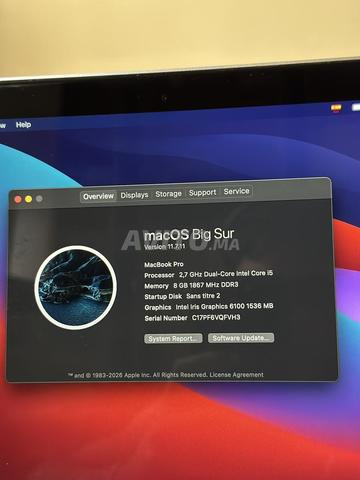Click the Spanish flag input source icon
This screenshot has height=480, width=360.
[336, 108]
